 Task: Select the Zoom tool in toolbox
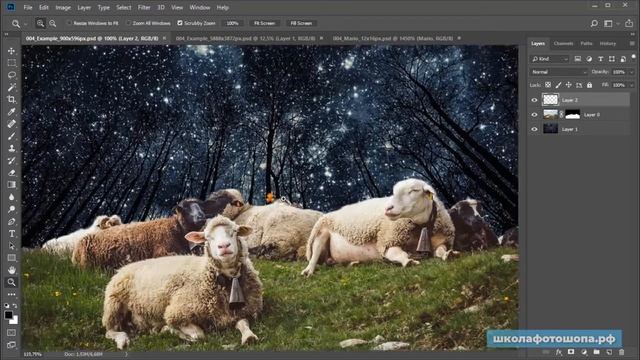tap(11, 282)
